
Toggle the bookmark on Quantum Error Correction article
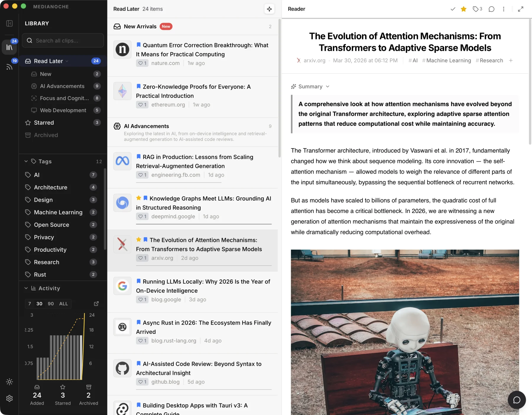click(x=139, y=45)
